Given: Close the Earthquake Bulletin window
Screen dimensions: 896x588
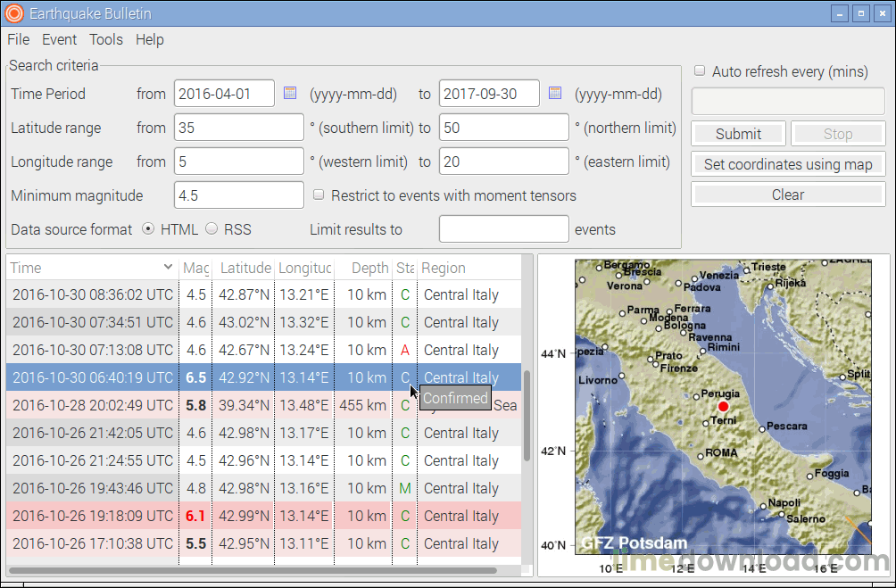Looking at the screenshot, I should pos(881,13).
